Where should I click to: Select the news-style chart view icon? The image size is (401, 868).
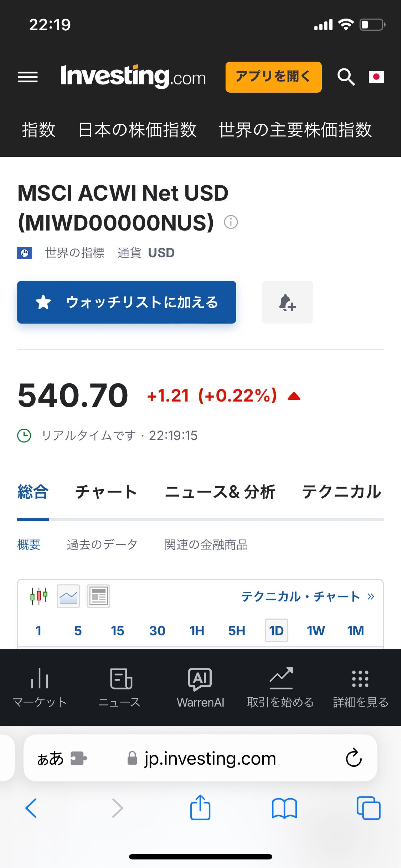[x=98, y=596]
